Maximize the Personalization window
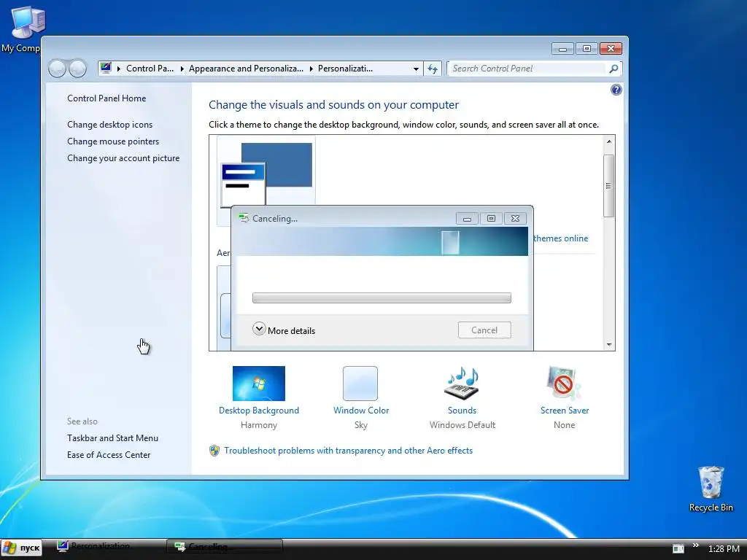The height and width of the screenshot is (560, 747). point(587,49)
